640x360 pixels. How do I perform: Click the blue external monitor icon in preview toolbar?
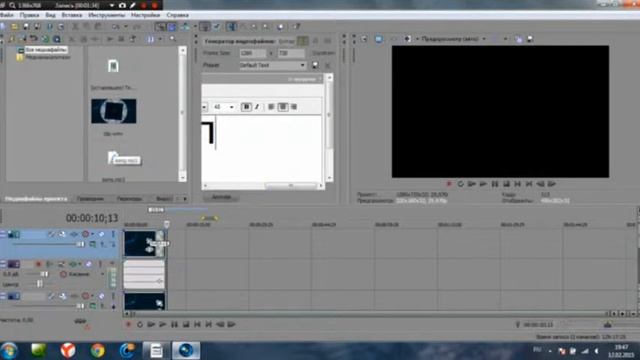(379, 39)
